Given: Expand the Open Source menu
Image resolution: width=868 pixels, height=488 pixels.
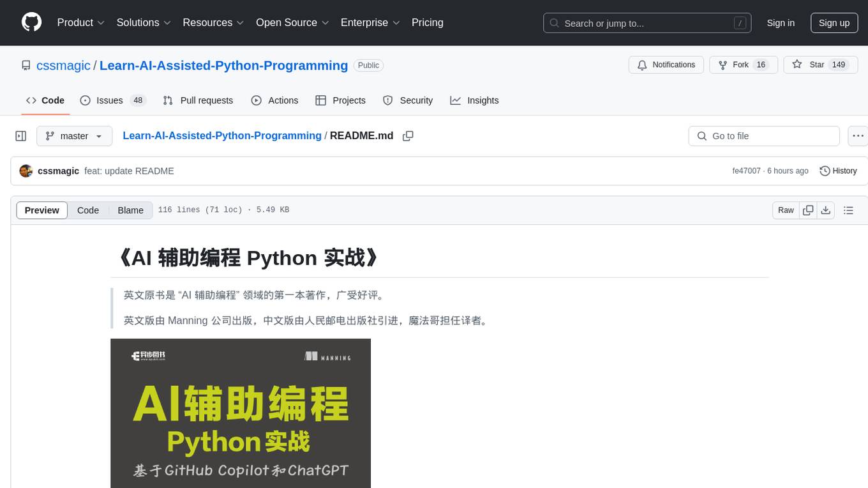Looking at the screenshot, I should pos(292,22).
